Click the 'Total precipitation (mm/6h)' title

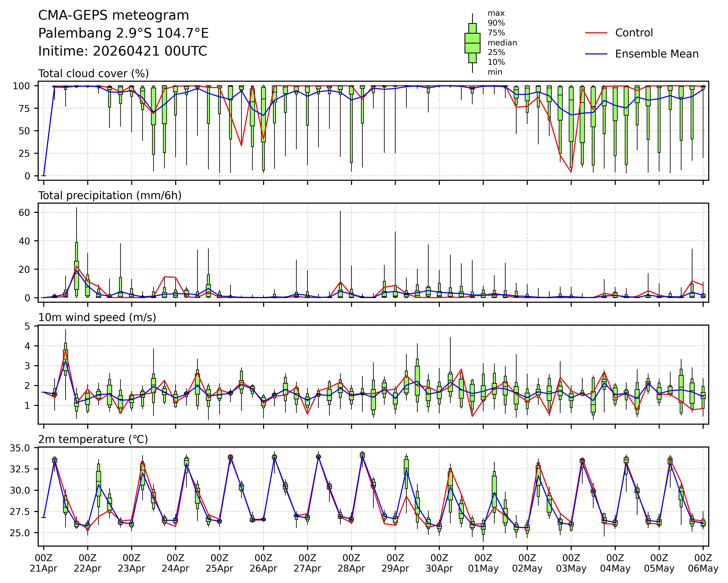pyautogui.click(x=110, y=196)
